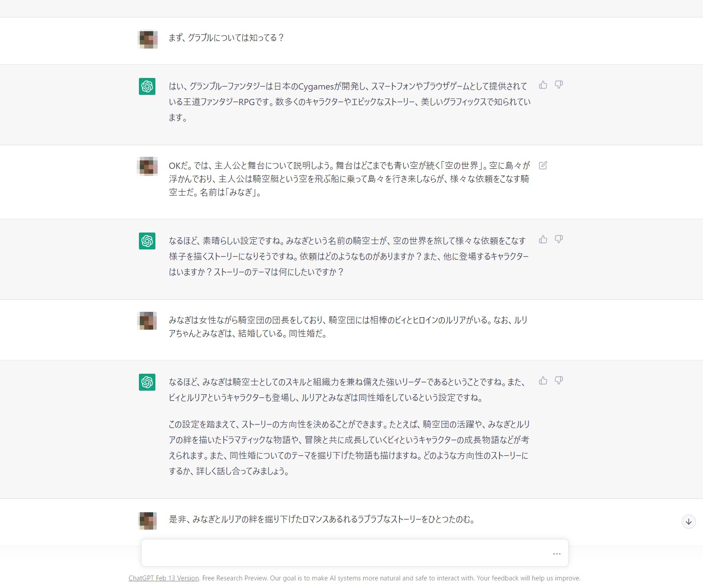This screenshot has width=703, height=588.
Task: Click user avatar beside the OKだ message
Action: [147, 166]
